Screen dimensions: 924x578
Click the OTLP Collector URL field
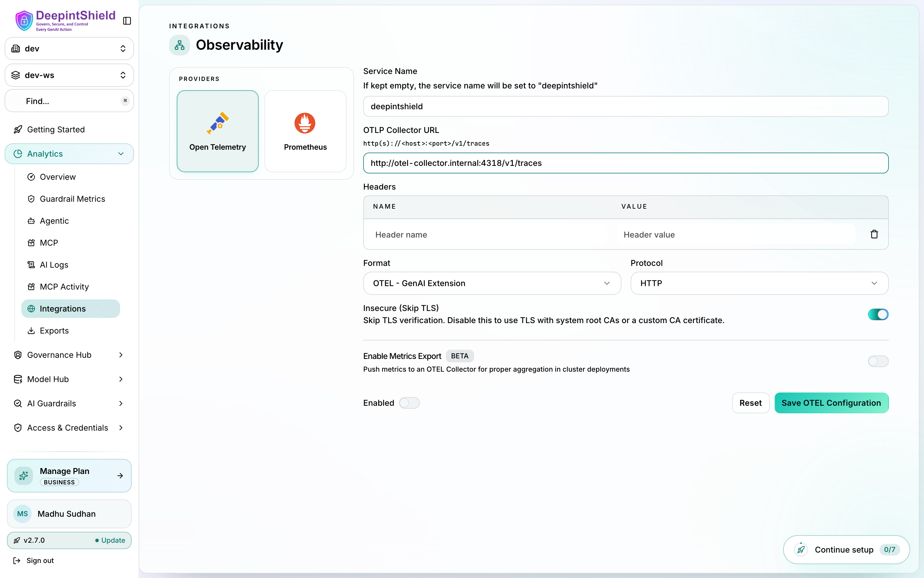625,163
